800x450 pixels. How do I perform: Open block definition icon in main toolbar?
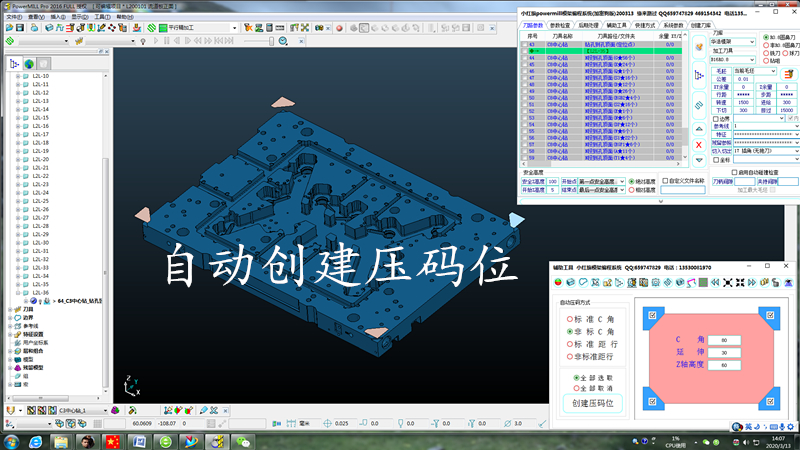(49, 28)
